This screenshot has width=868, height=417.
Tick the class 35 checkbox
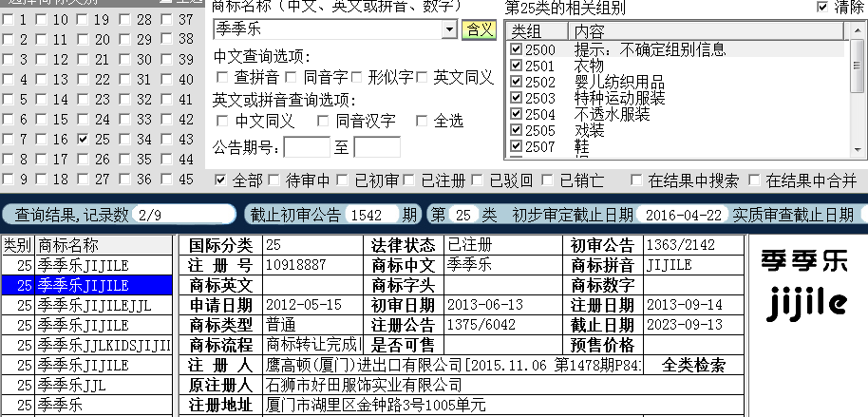click(125, 160)
